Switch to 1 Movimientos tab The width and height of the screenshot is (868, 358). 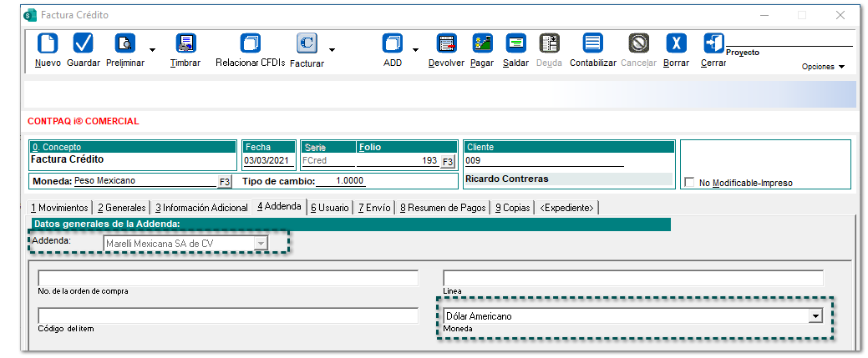59,208
